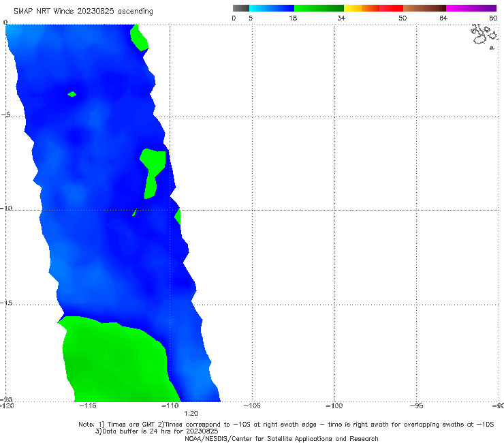504x443 pixels.
Task: Click the color bar label '50'
Action: point(403,18)
